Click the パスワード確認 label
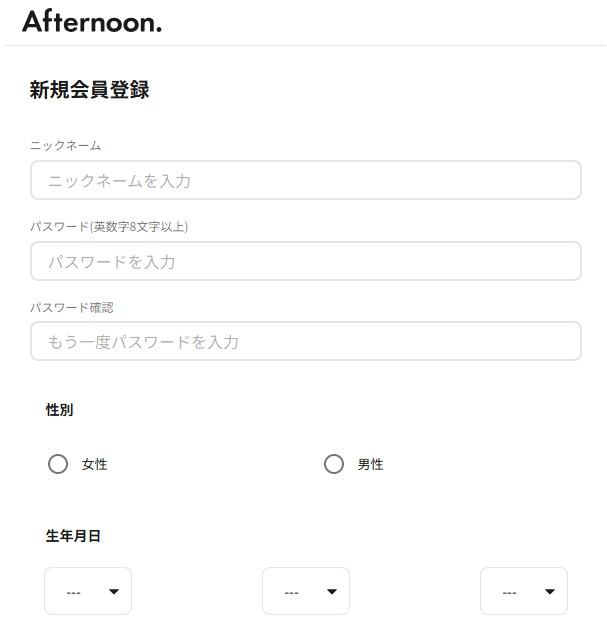 click(x=72, y=308)
